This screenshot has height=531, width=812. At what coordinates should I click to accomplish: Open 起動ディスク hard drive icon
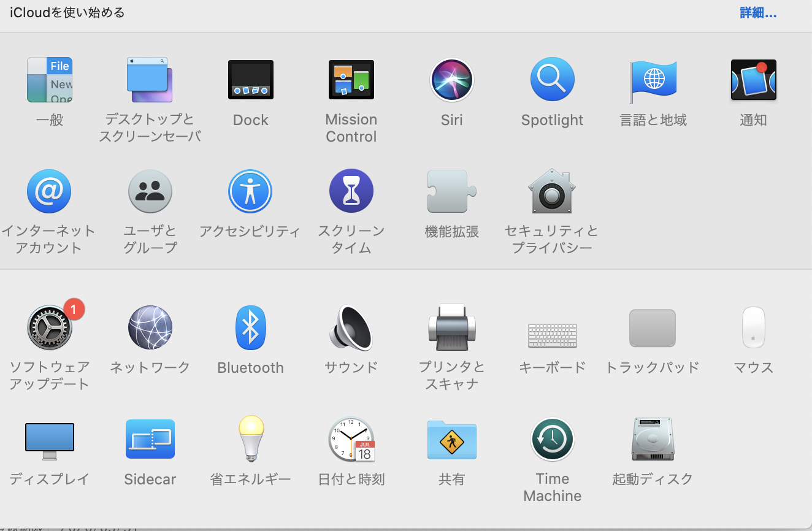coord(653,439)
